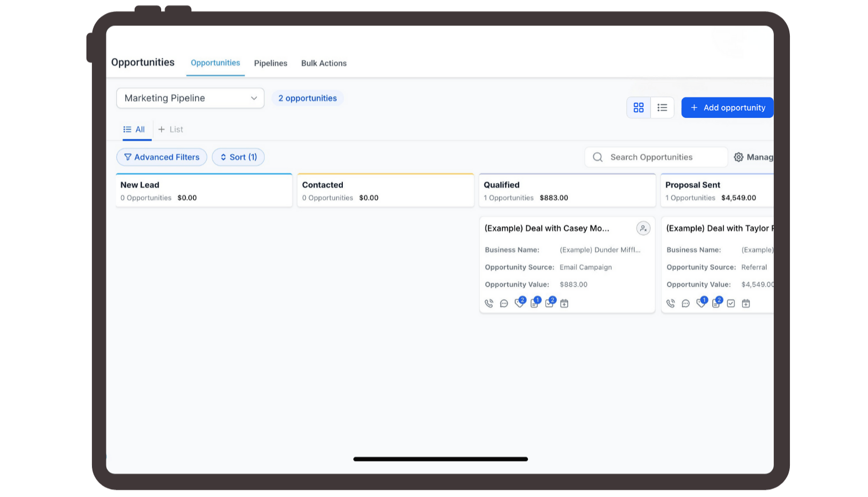This screenshot has width=868, height=497.
Task: Switch to the Pipelines tab
Action: [x=270, y=63]
